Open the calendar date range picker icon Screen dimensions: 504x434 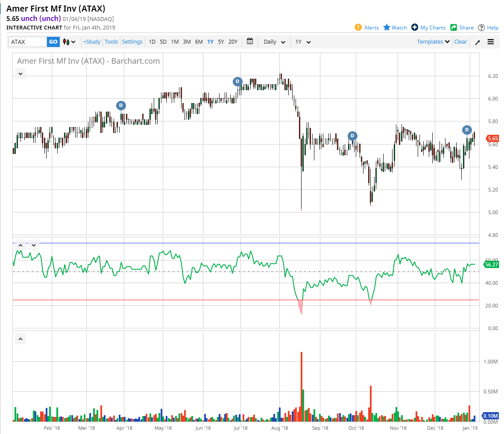coord(250,41)
